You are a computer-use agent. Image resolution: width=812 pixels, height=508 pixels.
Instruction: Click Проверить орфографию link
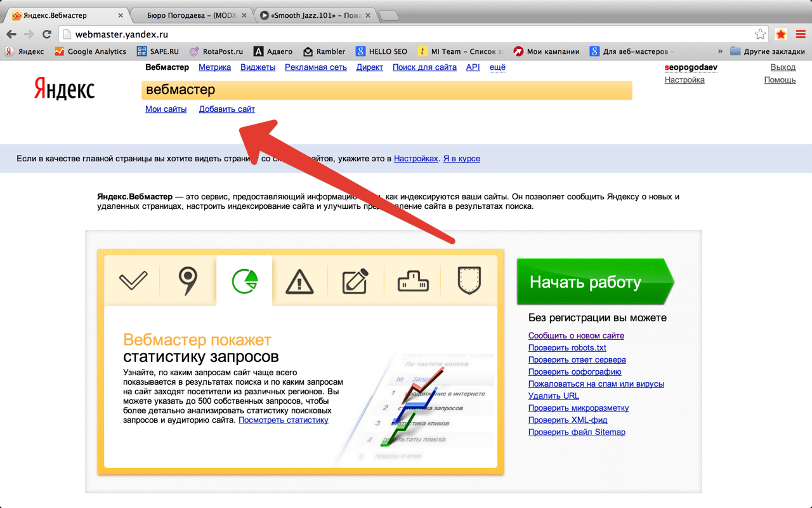[x=575, y=372]
